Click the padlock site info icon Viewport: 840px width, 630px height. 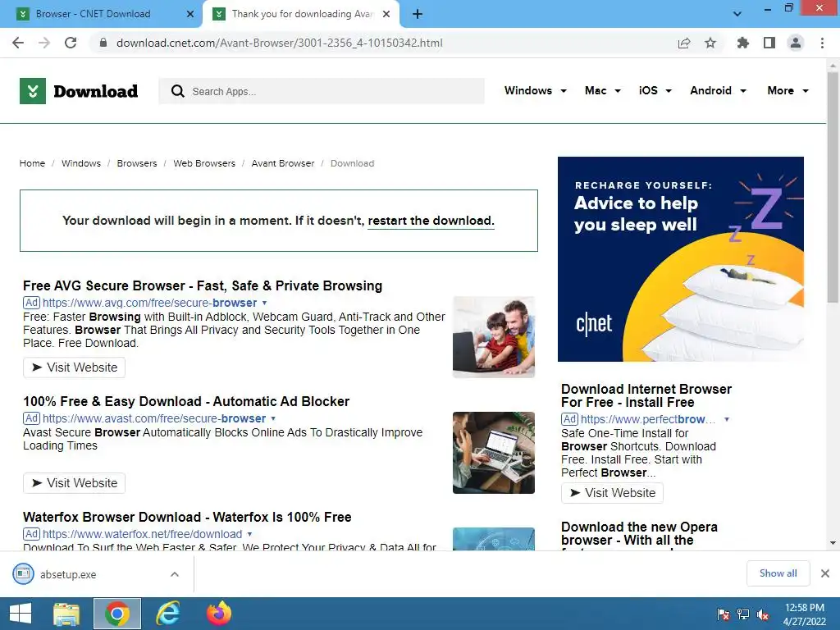pos(103,43)
